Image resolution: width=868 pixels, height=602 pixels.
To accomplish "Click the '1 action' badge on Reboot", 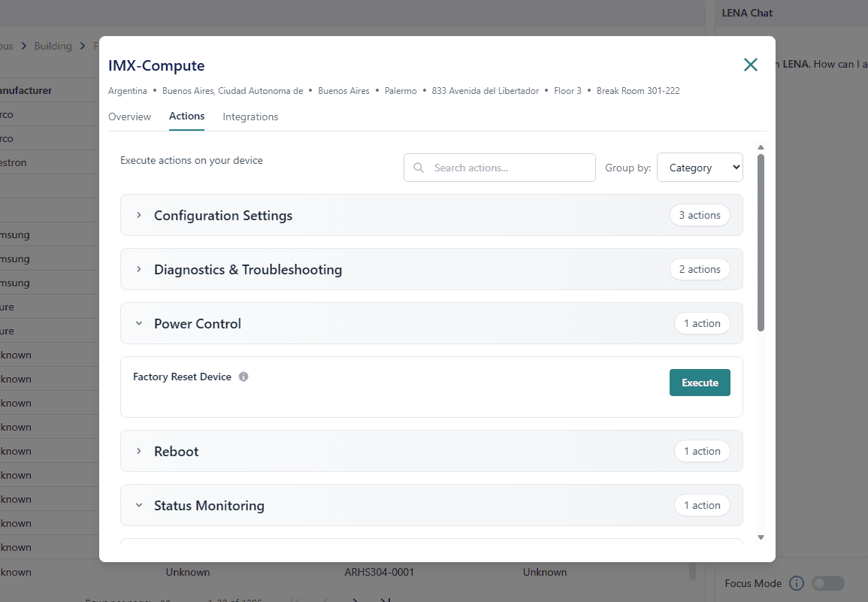I will pyautogui.click(x=702, y=451).
